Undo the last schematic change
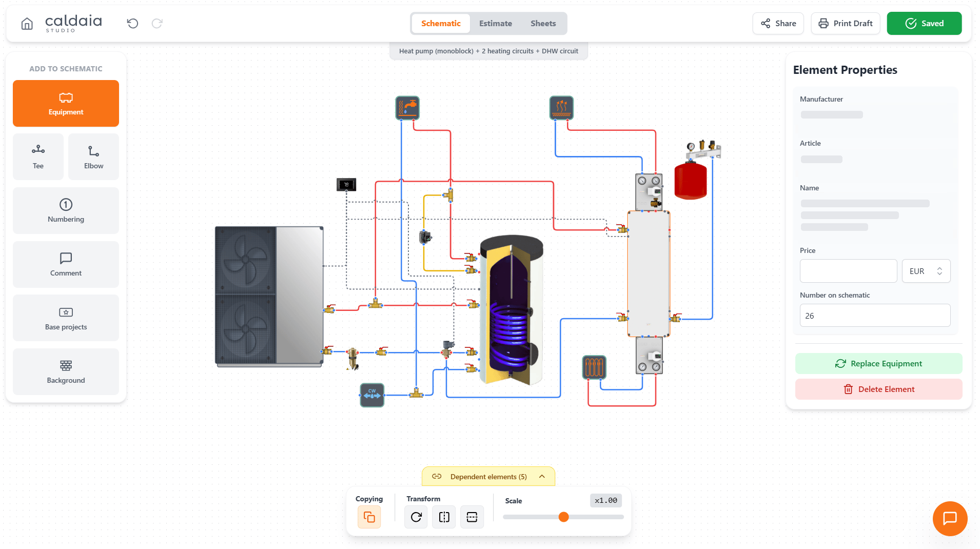The height and width of the screenshot is (549, 980). [x=132, y=24]
